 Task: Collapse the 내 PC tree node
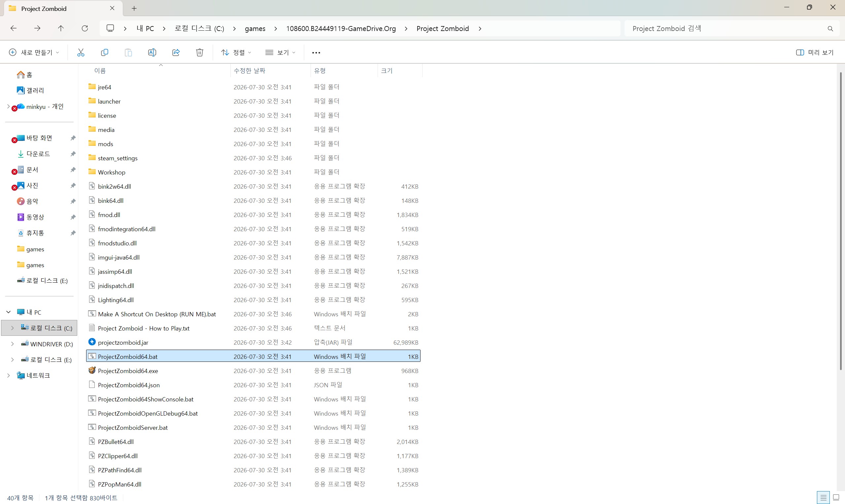(9, 312)
